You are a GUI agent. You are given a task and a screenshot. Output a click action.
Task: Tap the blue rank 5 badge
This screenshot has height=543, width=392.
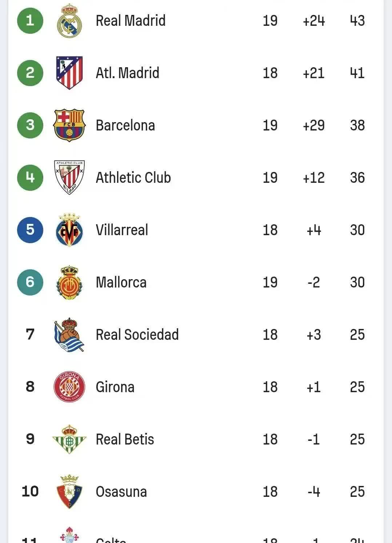(x=30, y=230)
